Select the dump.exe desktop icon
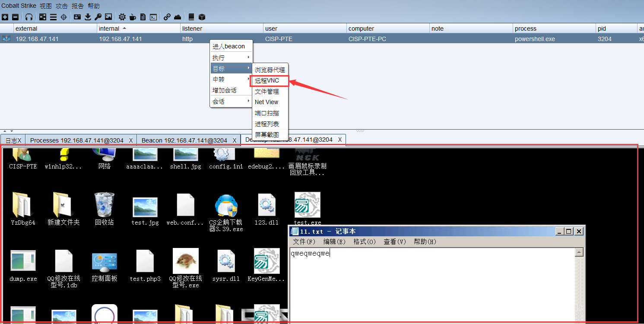This screenshot has height=324, width=644. click(23, 261)
